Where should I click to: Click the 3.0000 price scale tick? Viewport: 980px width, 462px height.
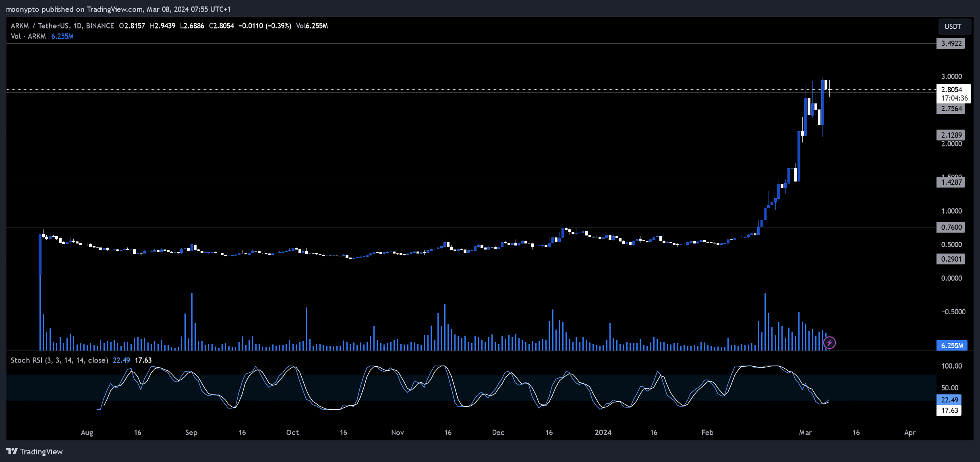click(x=951, y=76)
